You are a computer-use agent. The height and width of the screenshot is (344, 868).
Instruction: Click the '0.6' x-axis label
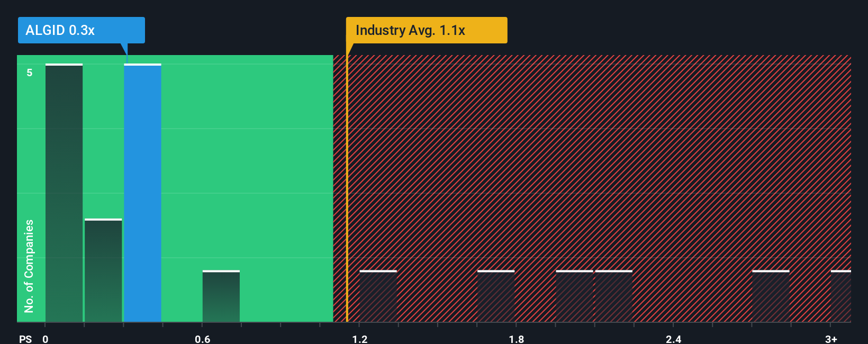(x=203, y=339)
